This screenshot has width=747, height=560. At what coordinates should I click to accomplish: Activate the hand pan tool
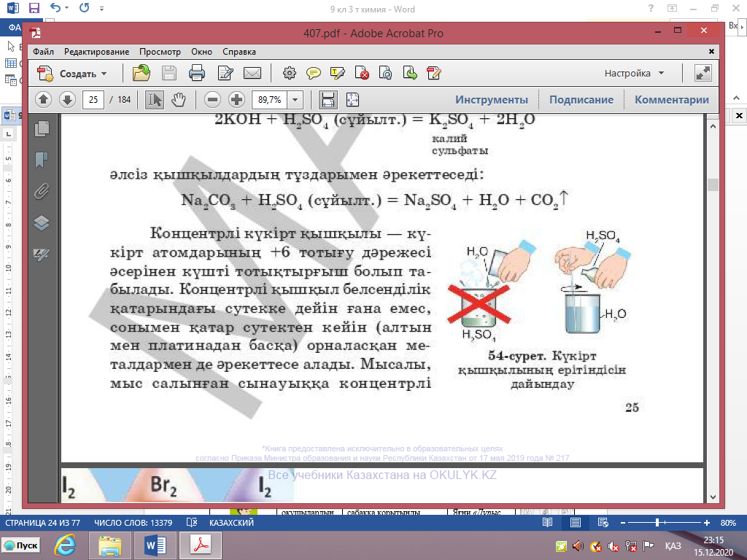click(x=179, y=99)
